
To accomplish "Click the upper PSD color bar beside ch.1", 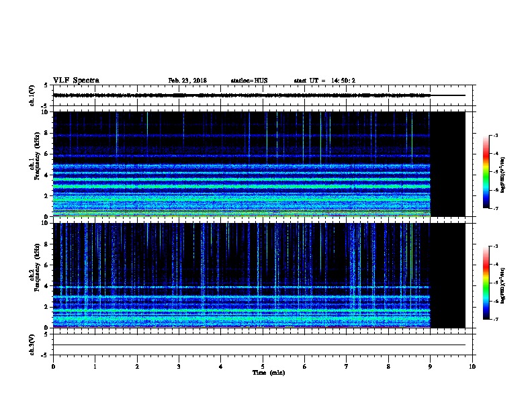I will (486, 172).
